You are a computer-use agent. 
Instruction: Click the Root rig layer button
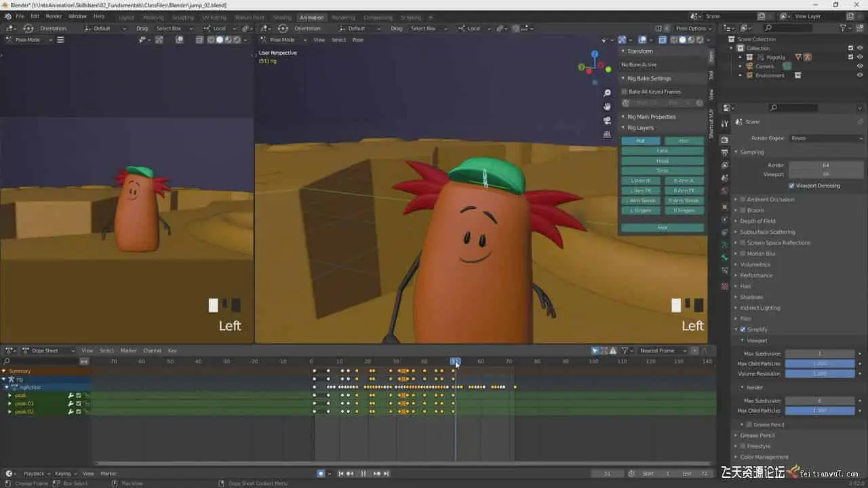pos(663,228)
